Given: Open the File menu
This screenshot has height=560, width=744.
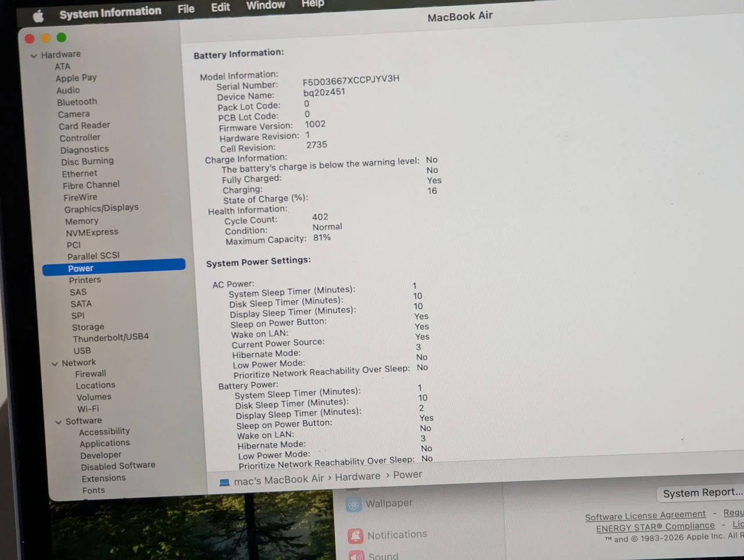Looking at the screenshot, I should click(186, 9).
